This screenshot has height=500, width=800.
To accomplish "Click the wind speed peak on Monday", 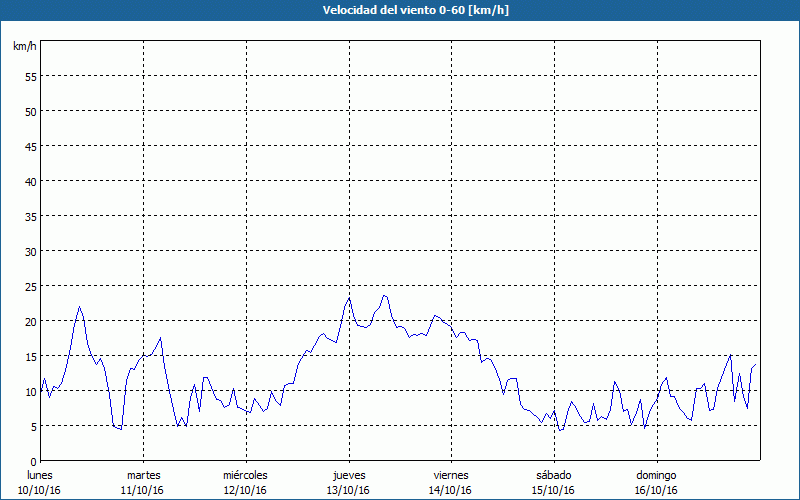I will point(80,307).
